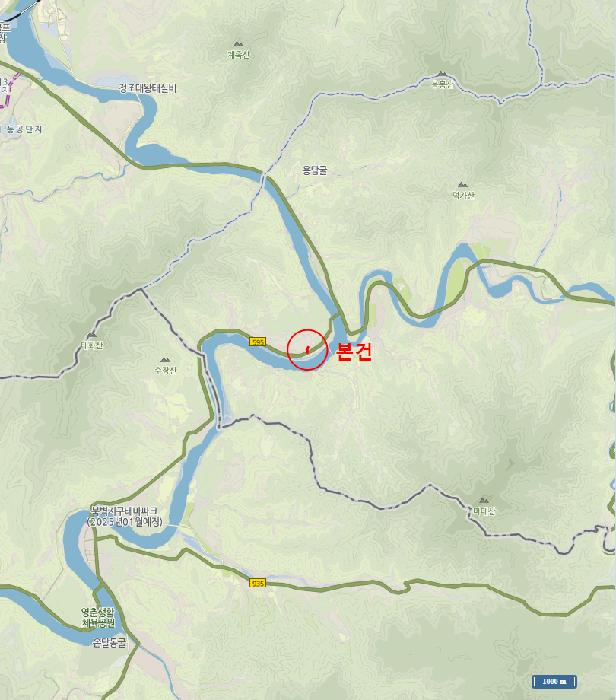The width and height of the screenshot is (616, 700).
Task: Click the red 본건 label
Action: tap(353, 352)
